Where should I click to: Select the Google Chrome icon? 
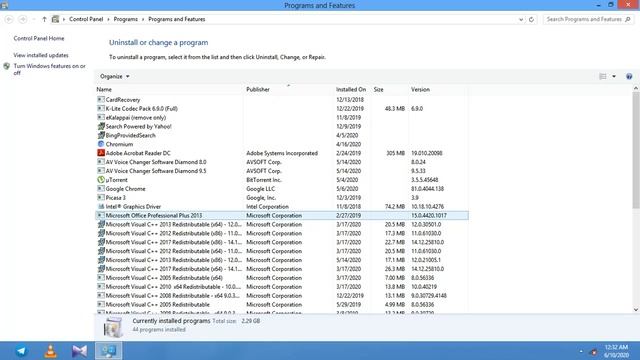(101, 189)
